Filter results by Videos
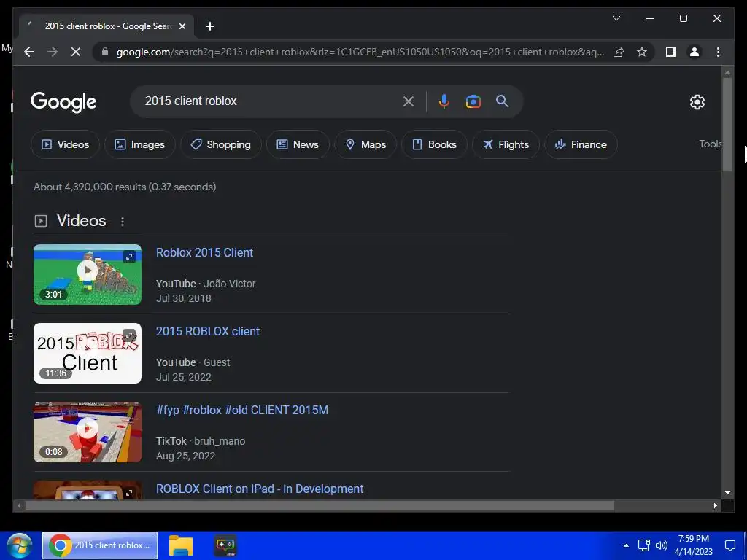747x560 pixels. pos(65,144)
